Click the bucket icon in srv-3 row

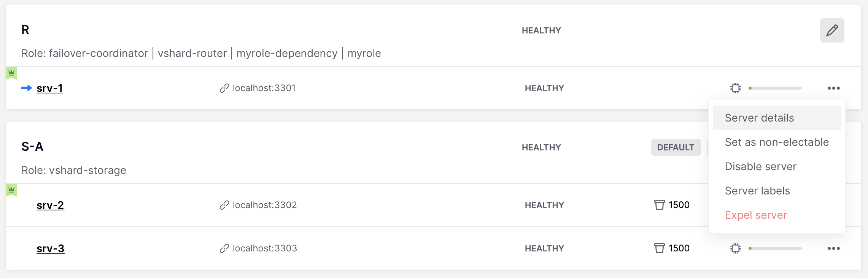pyautogui.click(x=659, y=248)
